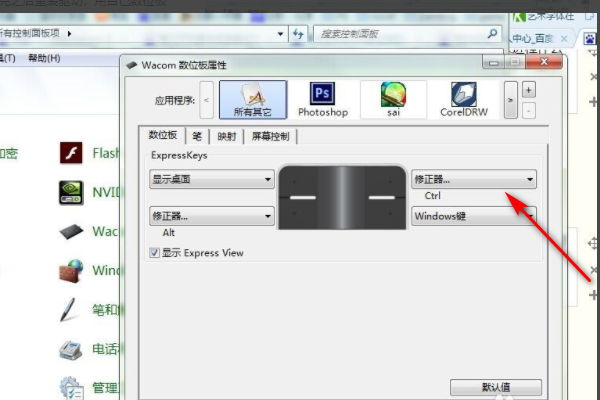Image resolution: width=600 pixels, height=400 pixels.
Task: Close the Wacom 数位板属性 window
Action: (544, 62)
